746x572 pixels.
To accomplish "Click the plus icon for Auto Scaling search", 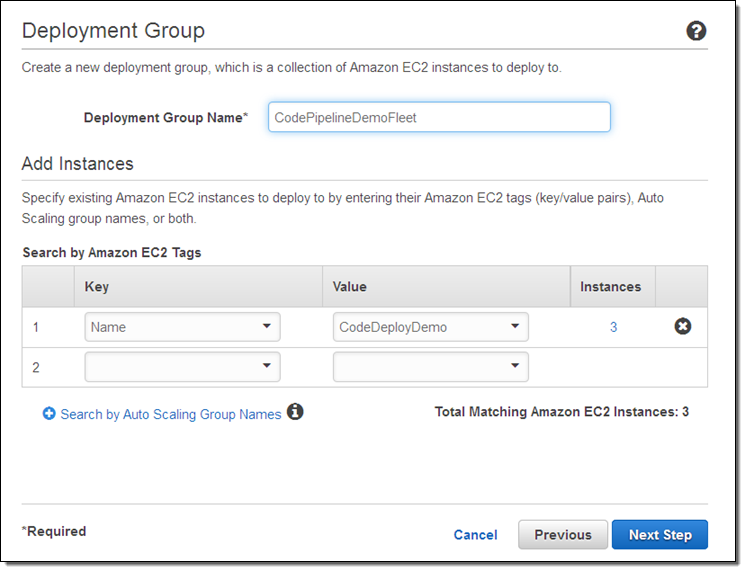I will 49,413.
